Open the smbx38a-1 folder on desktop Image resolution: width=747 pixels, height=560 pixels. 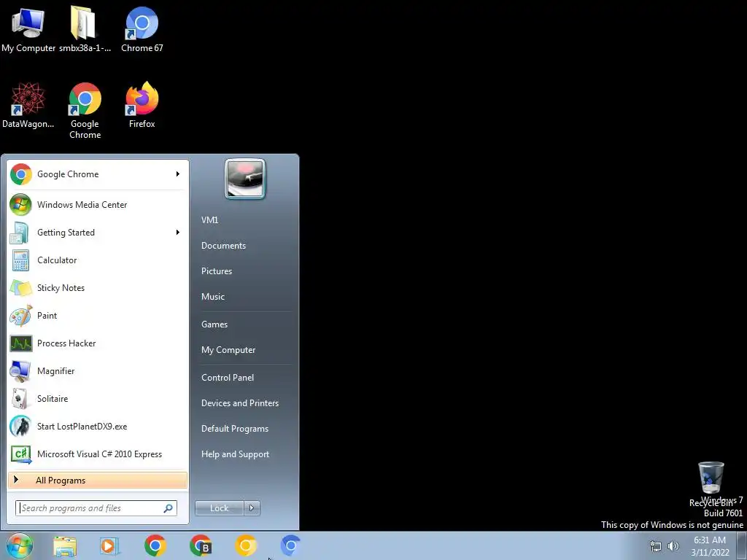click(85, 29)
